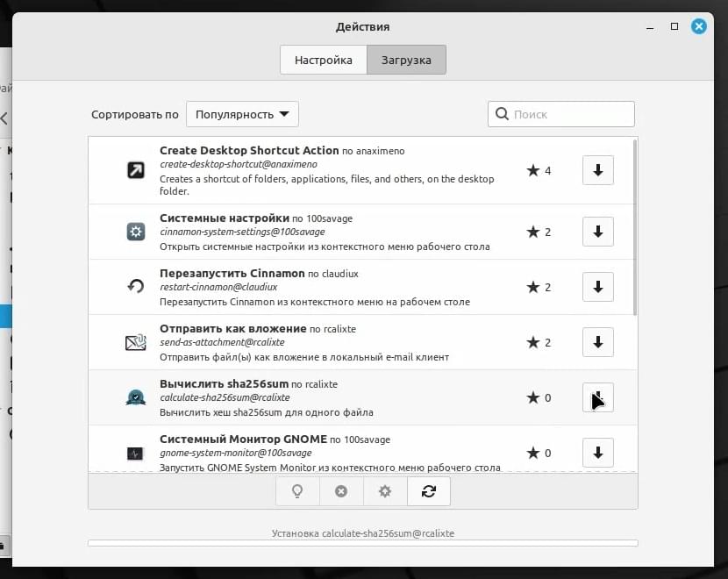Click description 'Открыть системные настройки из контекстного меню'
This screenshot has height=579, width=728.
tap(325, 247)
